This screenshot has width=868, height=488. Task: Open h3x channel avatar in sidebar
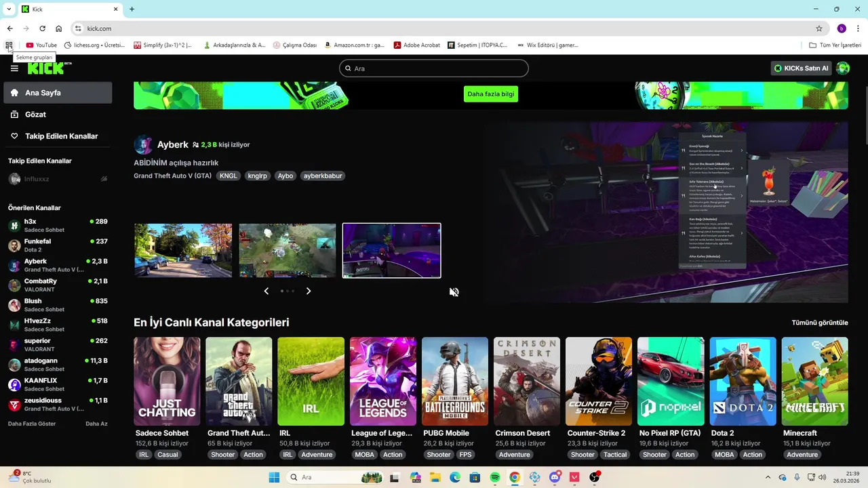[14, 226]
